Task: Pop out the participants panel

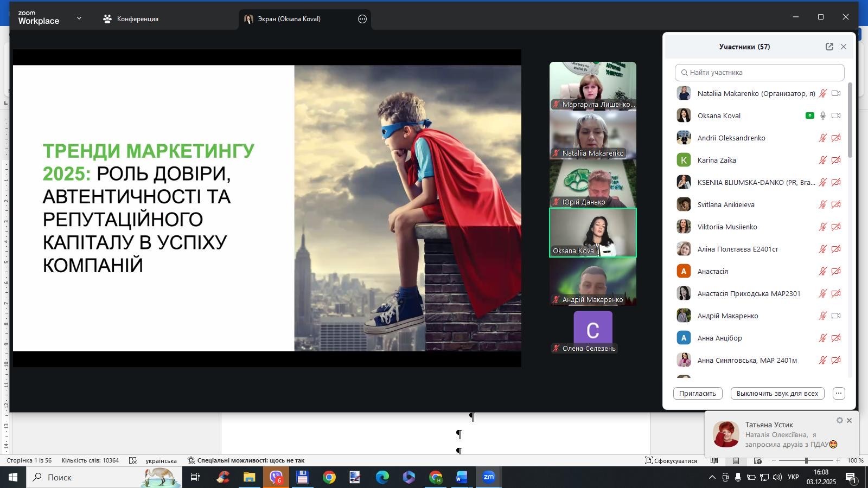Action: coord(829,47)
